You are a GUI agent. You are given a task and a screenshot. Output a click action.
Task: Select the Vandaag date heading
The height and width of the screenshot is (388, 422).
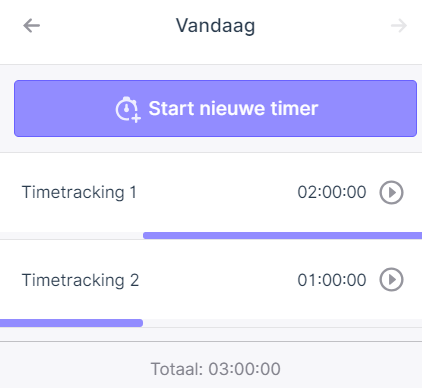coord(215,26)
